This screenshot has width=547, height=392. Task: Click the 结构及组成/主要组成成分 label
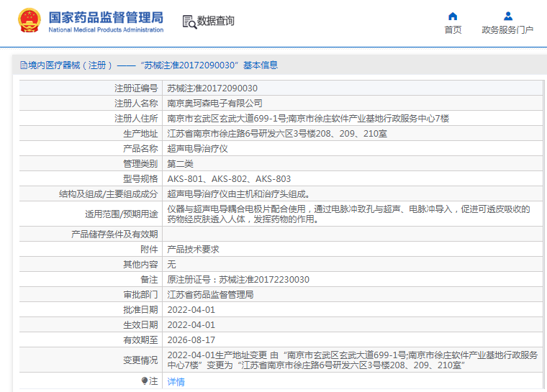[x=109, y=194]
